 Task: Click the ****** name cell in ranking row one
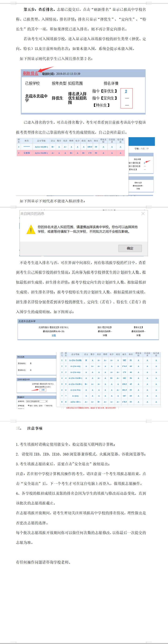pyautogui.click(x=27, y=147)
